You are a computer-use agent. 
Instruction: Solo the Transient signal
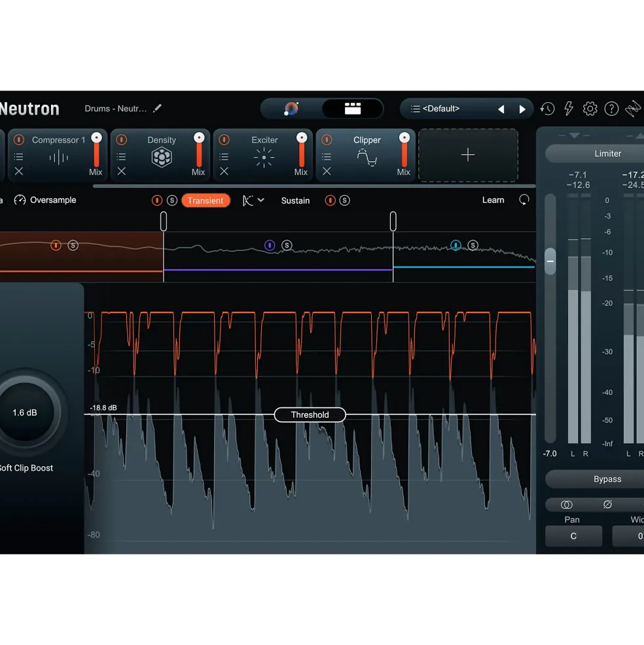pyautogui.click(x=172, y=200)
